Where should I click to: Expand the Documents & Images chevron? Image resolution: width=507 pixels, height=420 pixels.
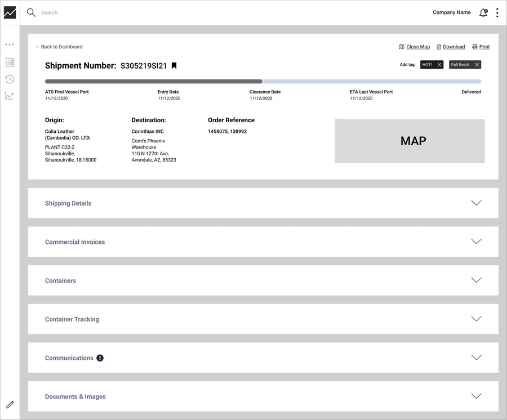(x=476, y=396)
